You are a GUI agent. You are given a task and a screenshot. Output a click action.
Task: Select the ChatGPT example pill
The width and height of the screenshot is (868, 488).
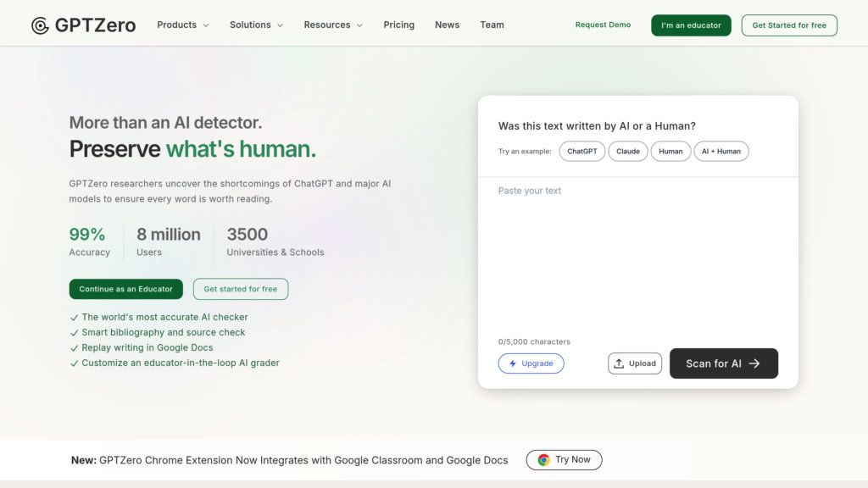click(x=581, y=151)
